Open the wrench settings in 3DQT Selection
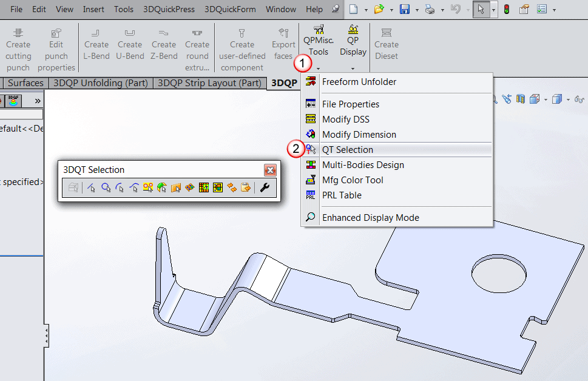 [x=265, y=188]
